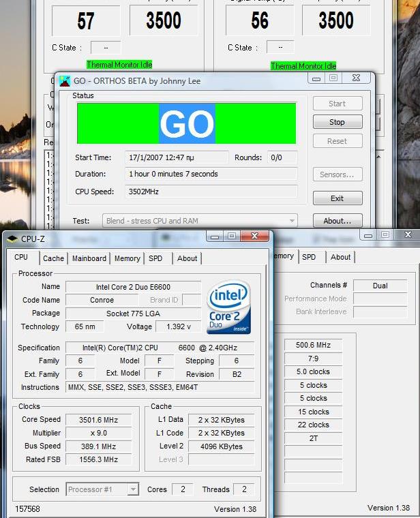Close the ORTHOS window
The width and height of the screenshot is (420, 518).
tap(356, 78)
